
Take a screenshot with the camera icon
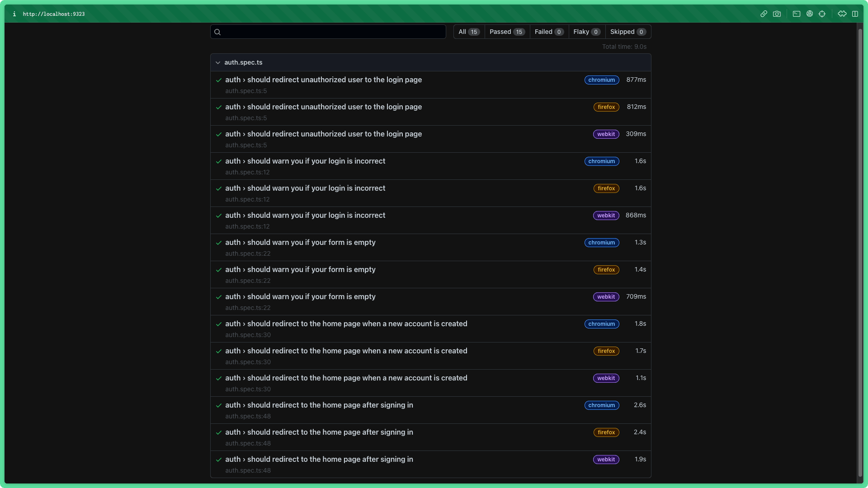click(x=777, y=14)
